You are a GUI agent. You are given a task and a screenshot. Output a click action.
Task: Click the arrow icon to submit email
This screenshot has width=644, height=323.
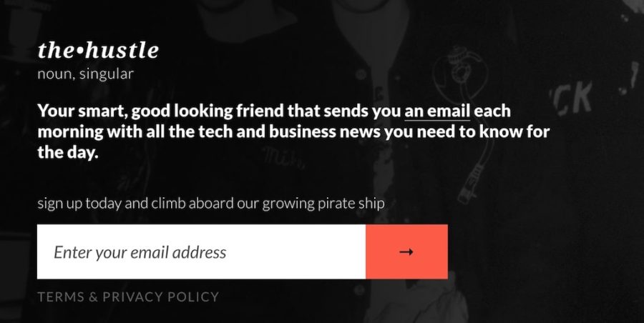tap(406, 252)
